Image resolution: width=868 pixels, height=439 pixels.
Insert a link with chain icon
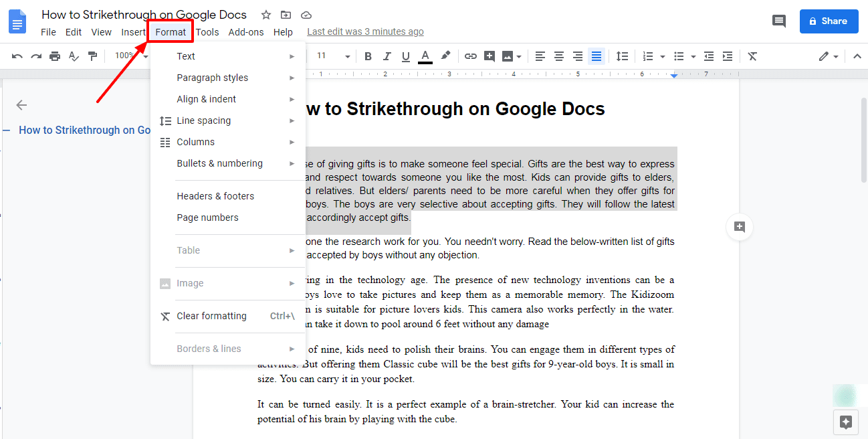(x=471, y=56)
